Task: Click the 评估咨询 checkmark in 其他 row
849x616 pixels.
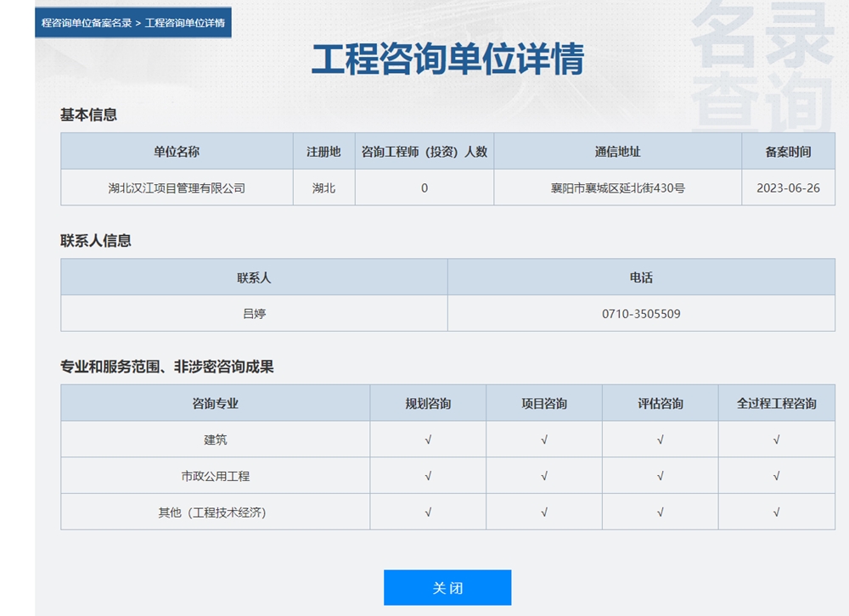Action: coord(660,512)
